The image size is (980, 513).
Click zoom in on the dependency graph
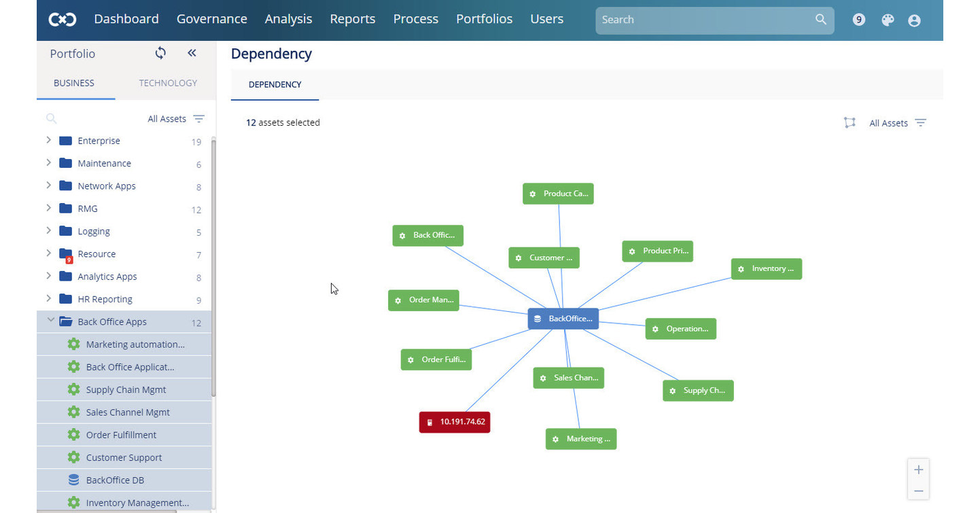click(x=918, y=469)
